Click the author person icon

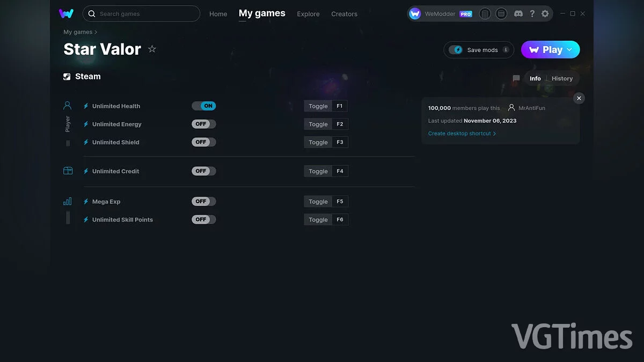click(x=511, y=108)
